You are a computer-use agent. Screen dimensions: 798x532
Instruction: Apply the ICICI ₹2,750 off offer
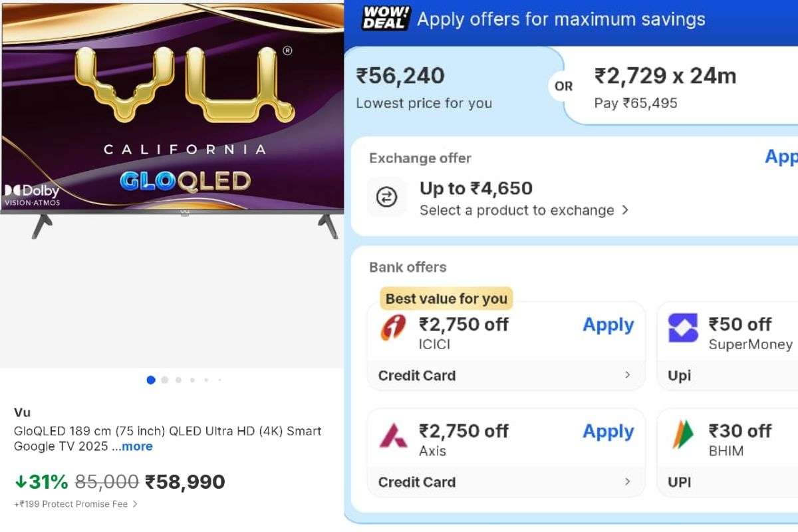tap(608, 325)
